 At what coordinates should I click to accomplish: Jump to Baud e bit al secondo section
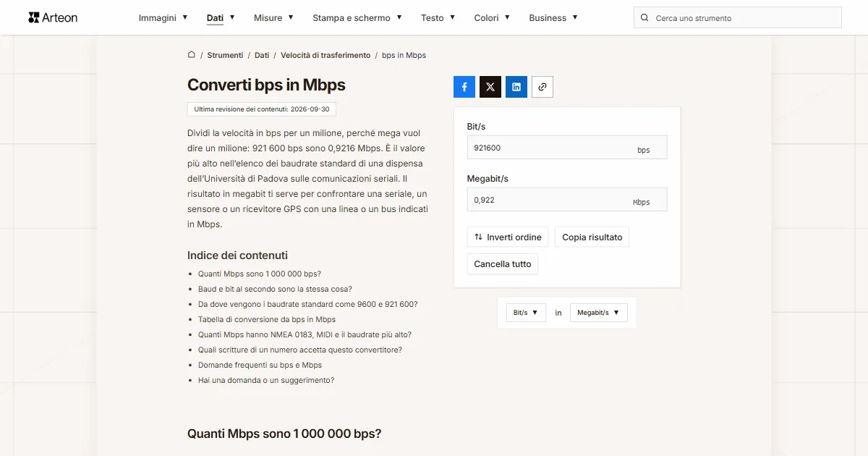tap(275, 289)
